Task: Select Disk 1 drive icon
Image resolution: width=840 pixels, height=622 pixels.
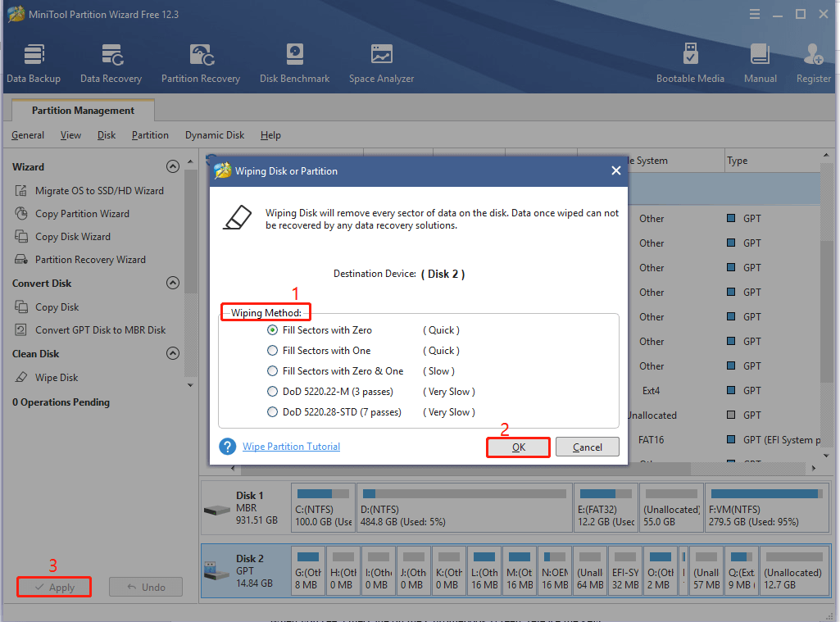Action: (x=217, y=510)
